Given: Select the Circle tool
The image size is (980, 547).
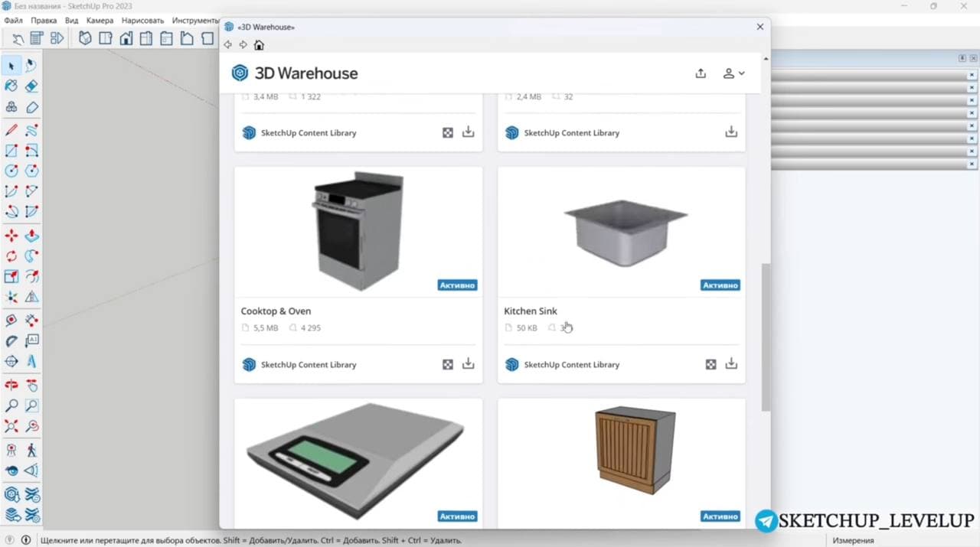Looking at the screenshot, I should [11, 171].
